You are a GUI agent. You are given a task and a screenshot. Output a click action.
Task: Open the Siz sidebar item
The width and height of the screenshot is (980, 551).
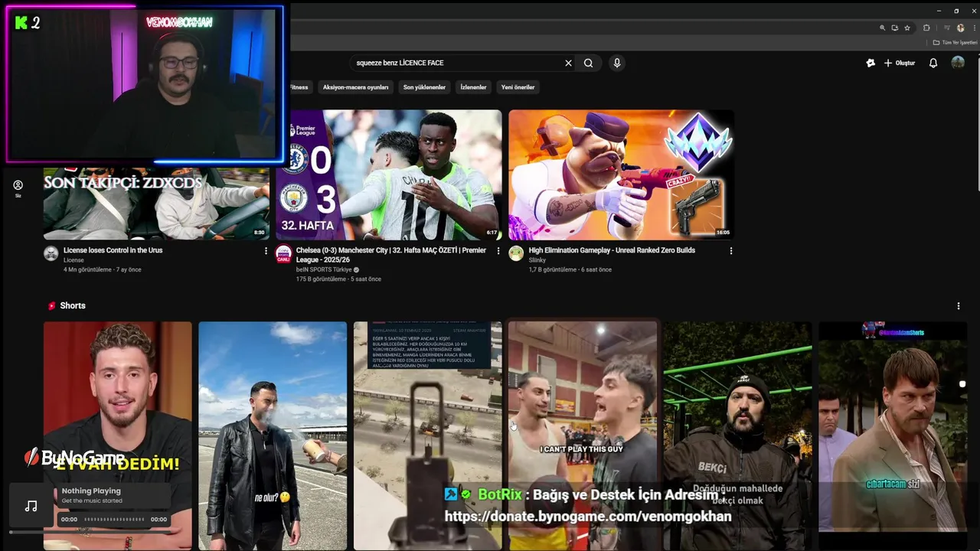18,188
